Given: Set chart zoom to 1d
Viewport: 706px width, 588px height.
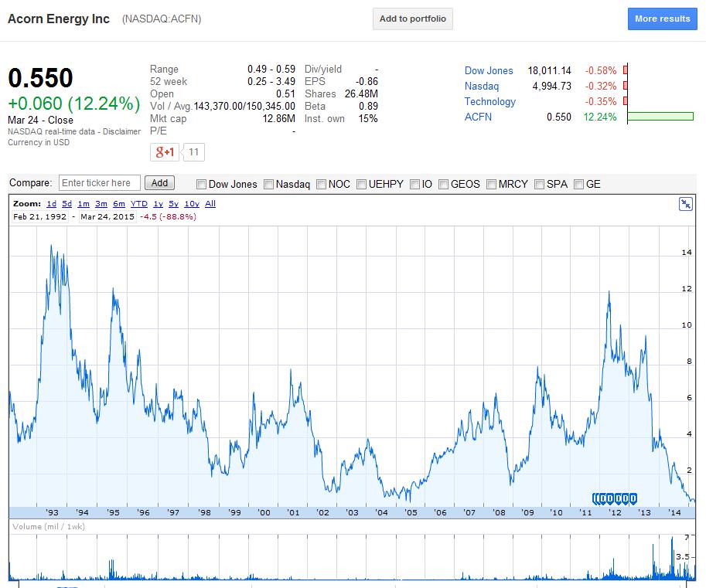Looking at the screenshot, I should (x=51, y=204).
